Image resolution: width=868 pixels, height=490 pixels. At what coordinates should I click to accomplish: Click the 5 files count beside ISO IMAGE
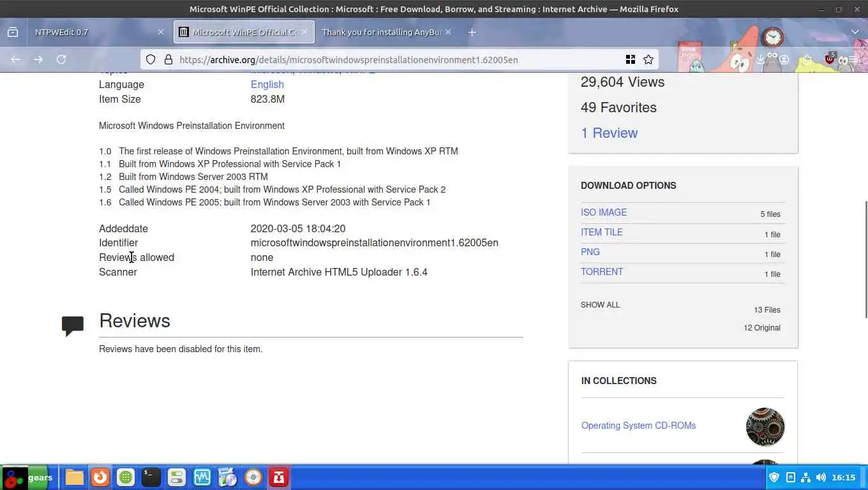click(x=770, y=214)
